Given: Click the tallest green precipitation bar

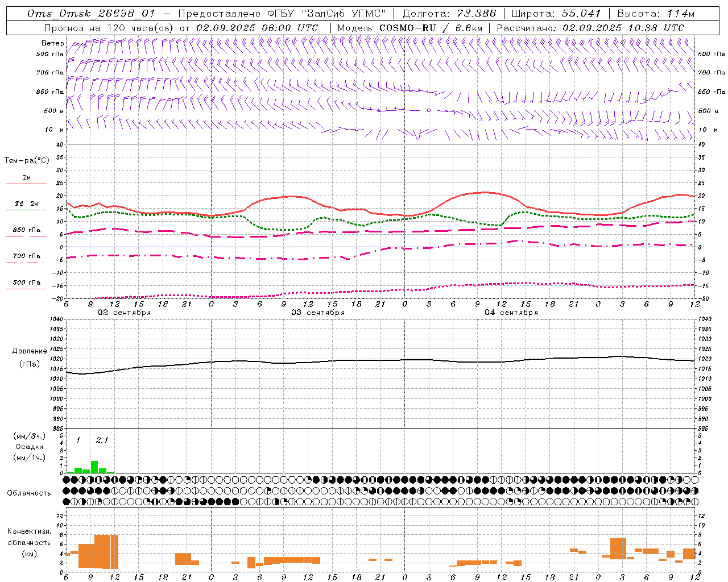Looking at the screenshot, I should coord(94,467).
